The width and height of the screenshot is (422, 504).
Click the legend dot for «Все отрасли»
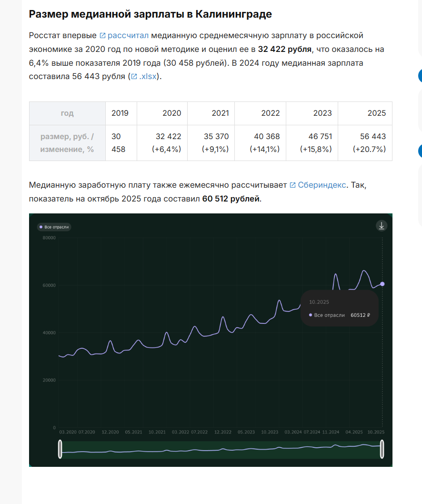click(x=41, y=227)
